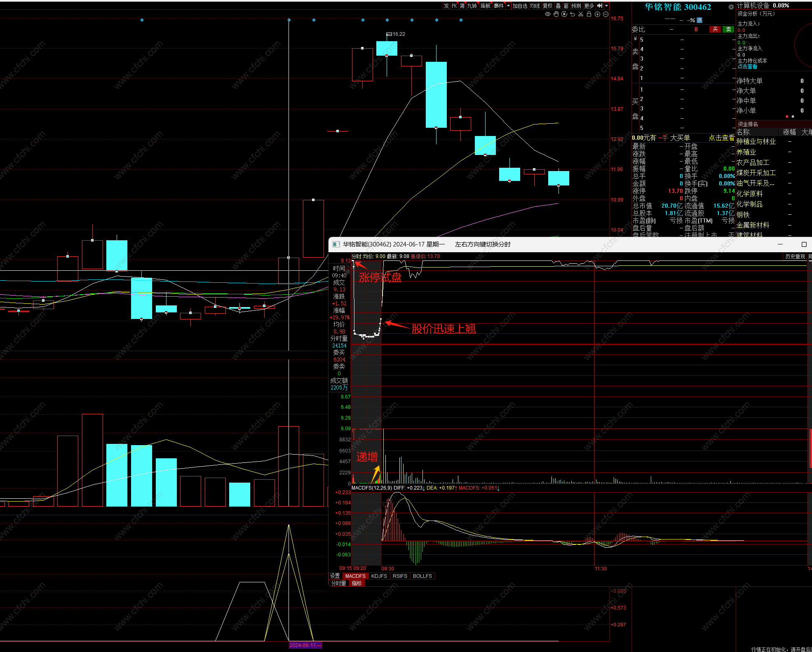Toggle the 复权 price adjustment option
The height and width of the screenshot is (652, 812).
pyautogui.click(x=547, y=6)
